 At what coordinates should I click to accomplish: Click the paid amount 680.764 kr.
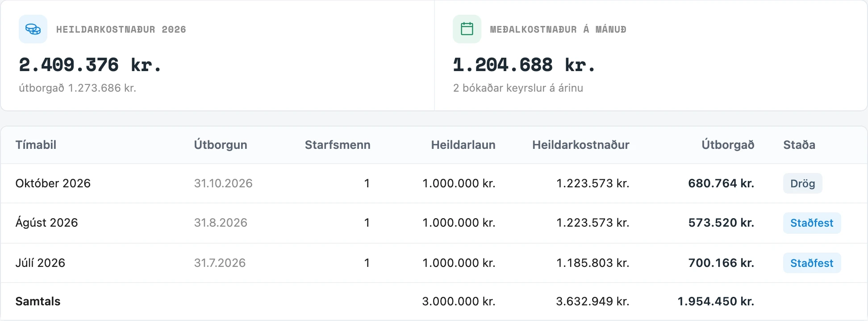click(721, 183)
